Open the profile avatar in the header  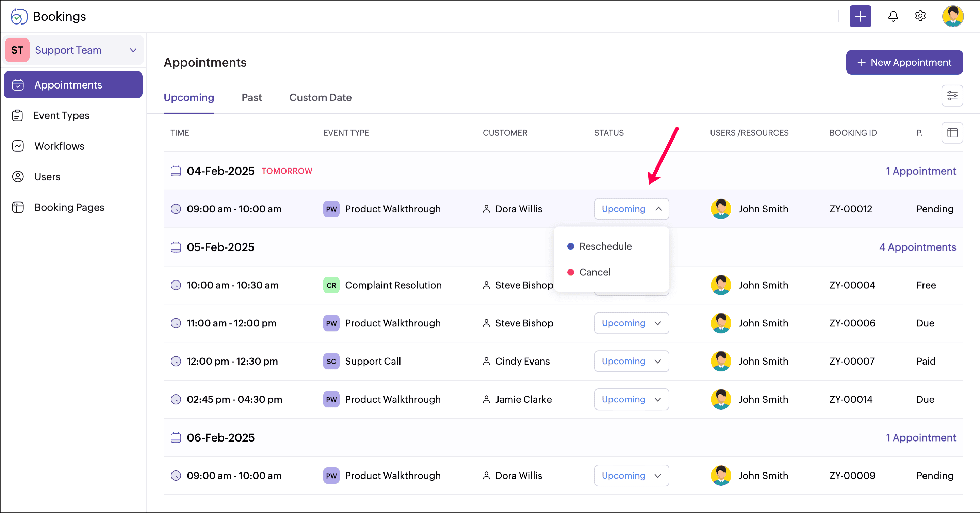tap(953, 16)
